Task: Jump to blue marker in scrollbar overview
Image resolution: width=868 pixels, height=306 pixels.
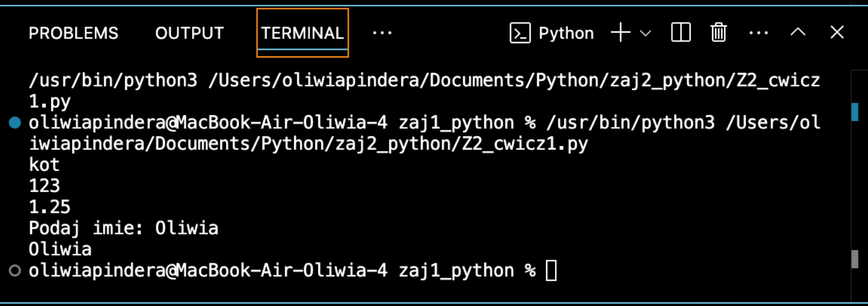Action: point(855,112)
